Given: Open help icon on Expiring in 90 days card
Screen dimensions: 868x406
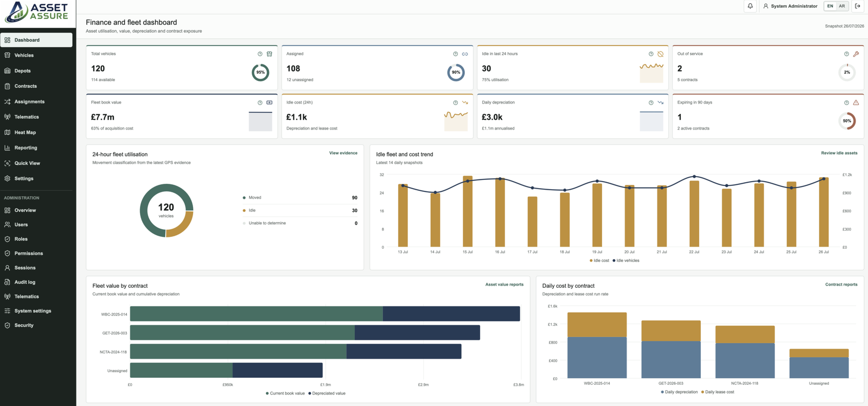Looking at the screenshot, I should [x=846, y=102].
